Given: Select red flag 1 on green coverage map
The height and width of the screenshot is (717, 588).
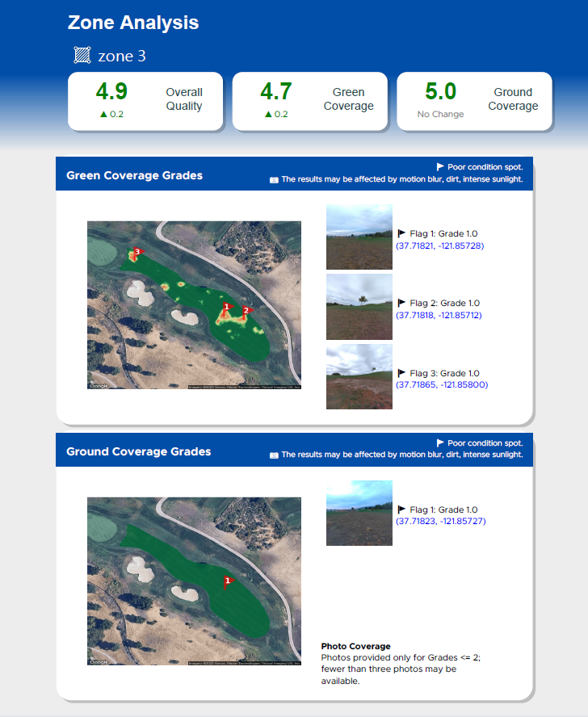Looking at the screenshot, I should pyautogui.click(x=228, y=307).
